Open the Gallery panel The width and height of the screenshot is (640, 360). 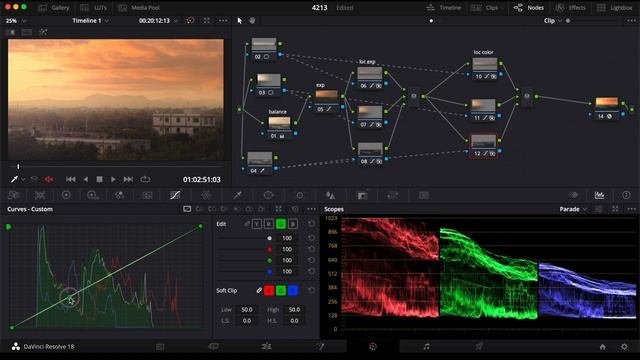coord(54,8)
